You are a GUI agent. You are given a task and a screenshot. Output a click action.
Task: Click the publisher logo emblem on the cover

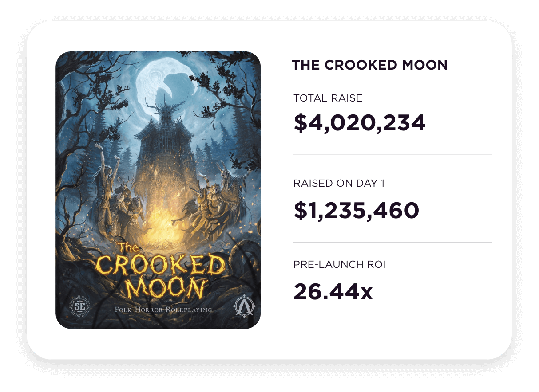click(x=242, y=306)
